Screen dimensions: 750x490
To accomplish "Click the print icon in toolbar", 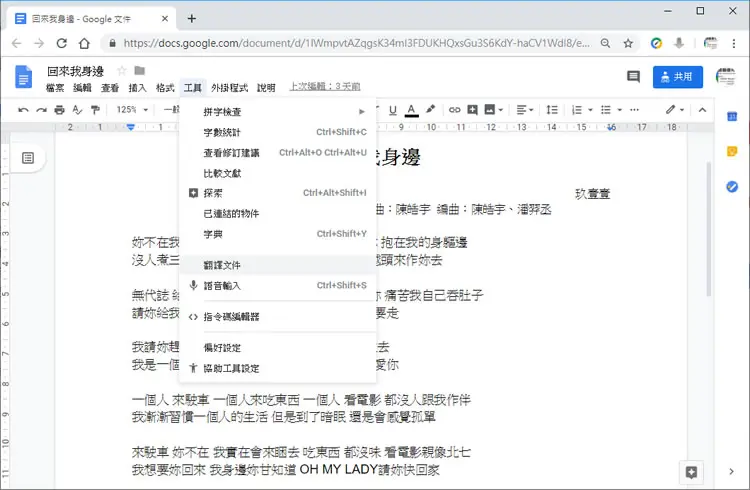I will pos(59,110).
